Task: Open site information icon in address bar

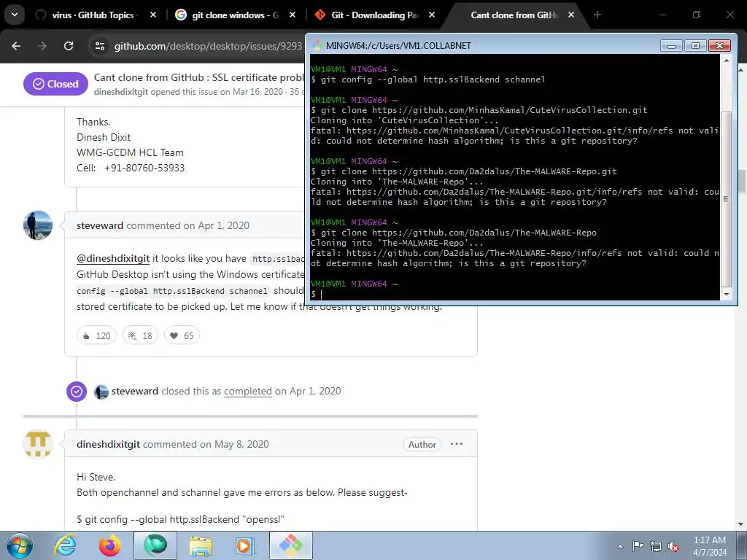Action: click(100, 46)
